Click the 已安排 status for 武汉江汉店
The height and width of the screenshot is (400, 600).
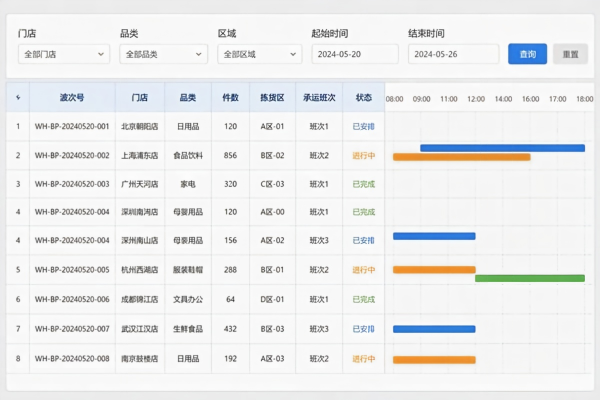click(364, 329)
